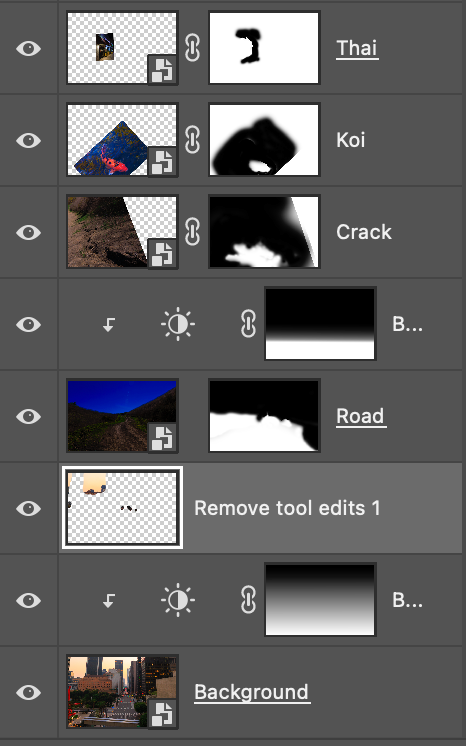Click the smart object badge on Background thumbnail

pyautogui.click(x=162, y=714)
